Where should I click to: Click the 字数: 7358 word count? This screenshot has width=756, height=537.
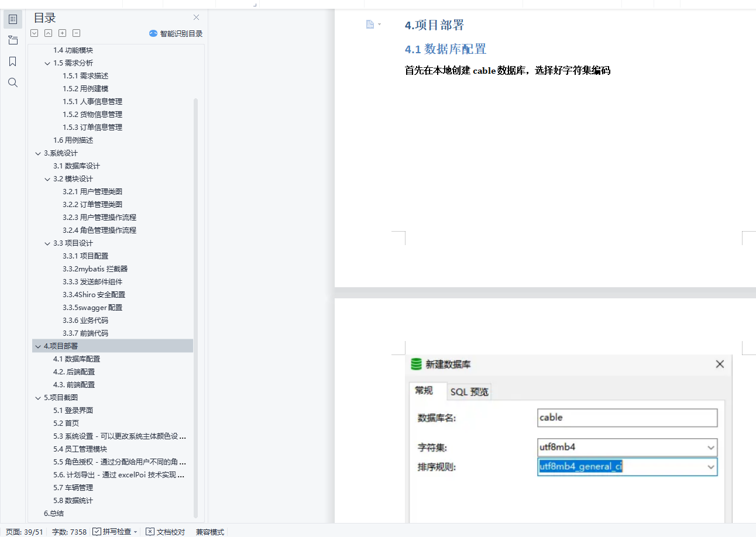(69, 532)
